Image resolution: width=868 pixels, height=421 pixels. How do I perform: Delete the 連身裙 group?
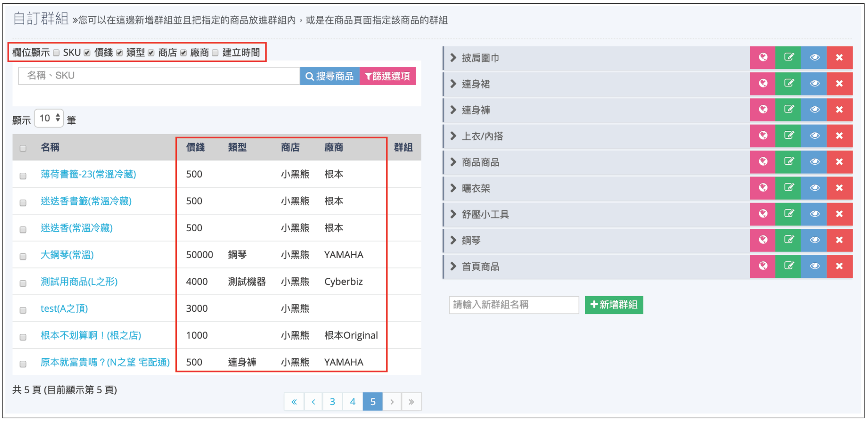coord(839,84)
